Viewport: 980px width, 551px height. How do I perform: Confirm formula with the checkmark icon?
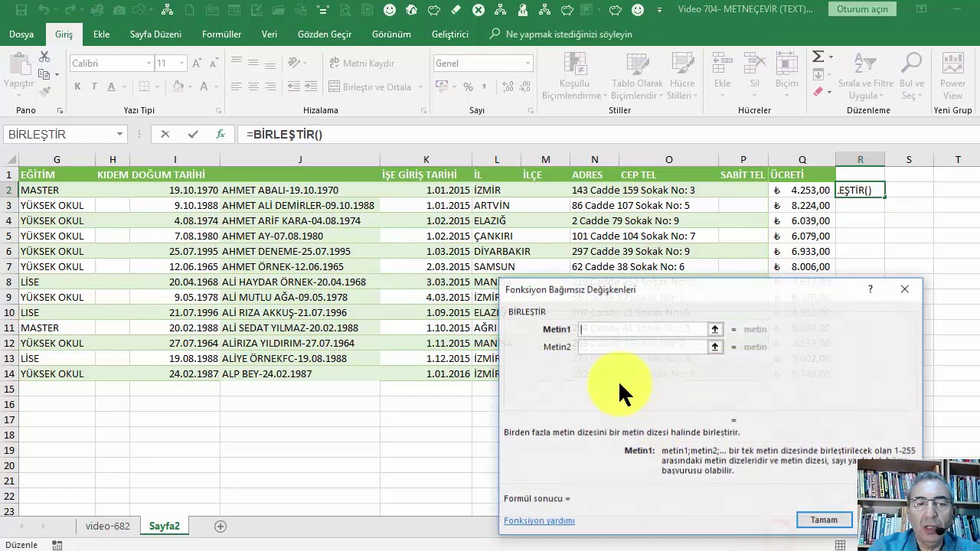(x=193, y=134)
